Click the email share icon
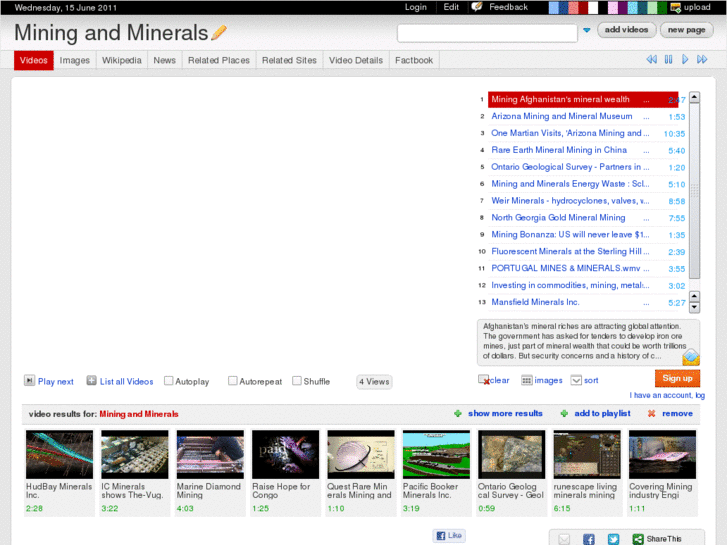Viewport: 727px width, 545px height. pyautogui.click(x=564, y=539)
